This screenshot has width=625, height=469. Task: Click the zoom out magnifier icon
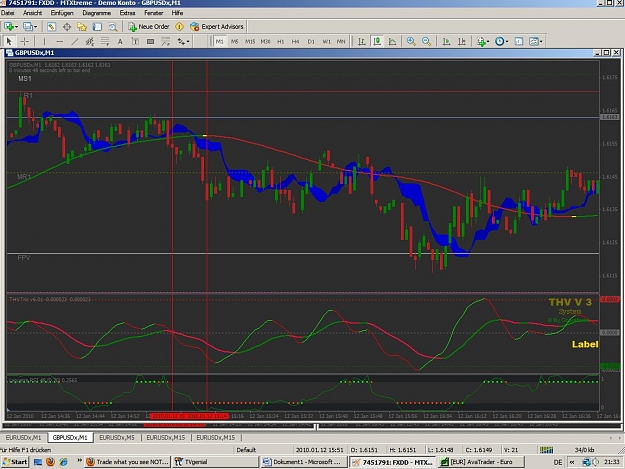[x=426, y=41]
